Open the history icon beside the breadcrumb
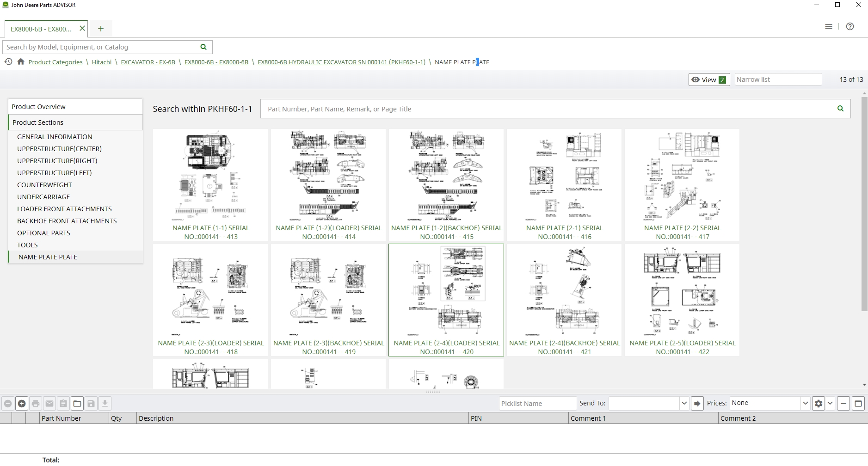Viewport: 868px width, 466px height. [x=8, y=61]
